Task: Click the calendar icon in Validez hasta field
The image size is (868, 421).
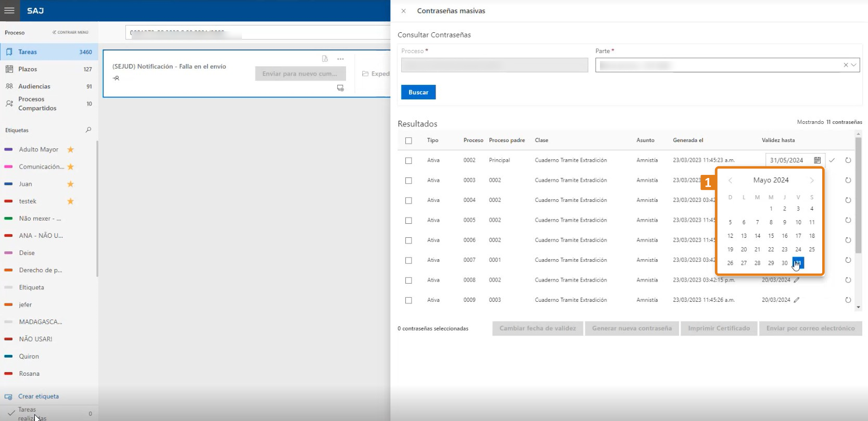Action: click(817, 160)
